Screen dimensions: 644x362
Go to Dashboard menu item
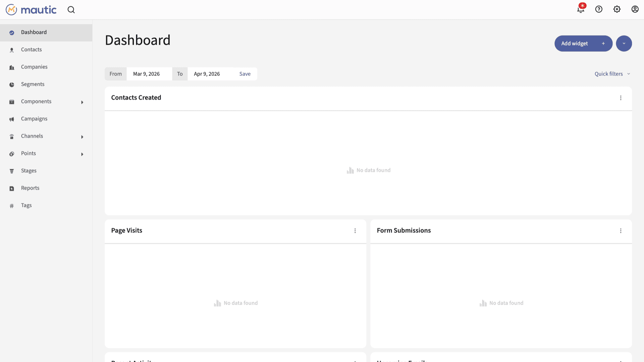tap(46, 33)
